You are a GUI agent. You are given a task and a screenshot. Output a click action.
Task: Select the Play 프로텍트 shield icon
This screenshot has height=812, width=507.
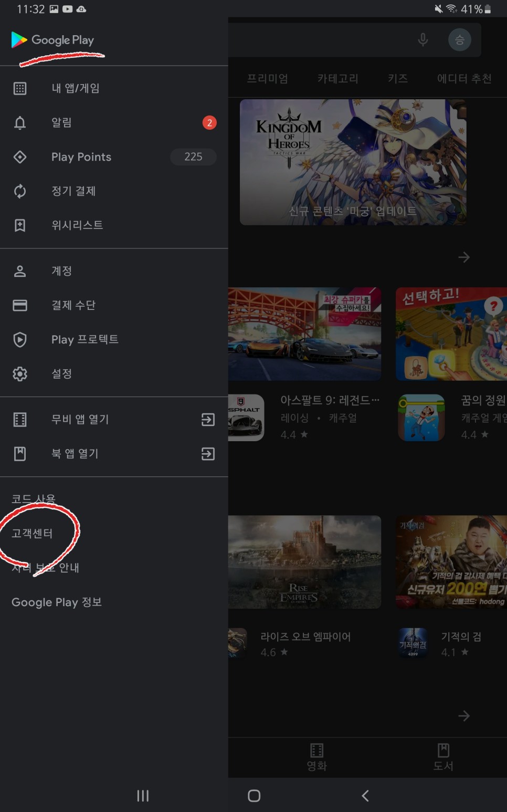pyautogui.click(x=20, y=340)
